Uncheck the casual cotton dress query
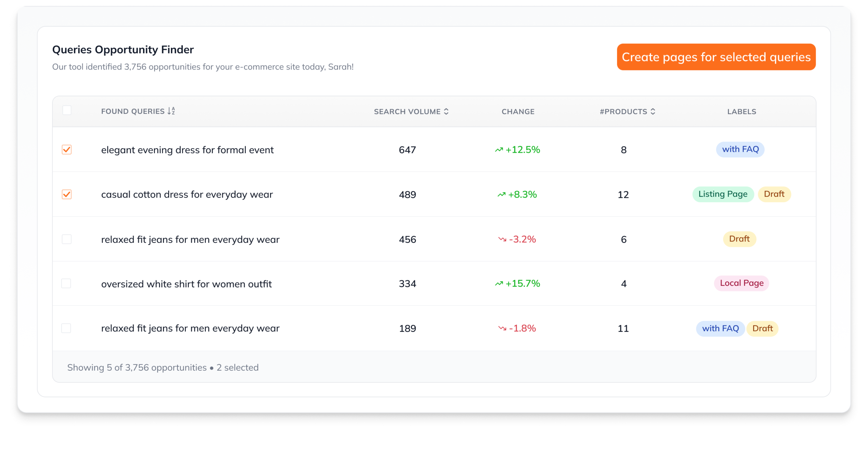 [x=67, y=194]
